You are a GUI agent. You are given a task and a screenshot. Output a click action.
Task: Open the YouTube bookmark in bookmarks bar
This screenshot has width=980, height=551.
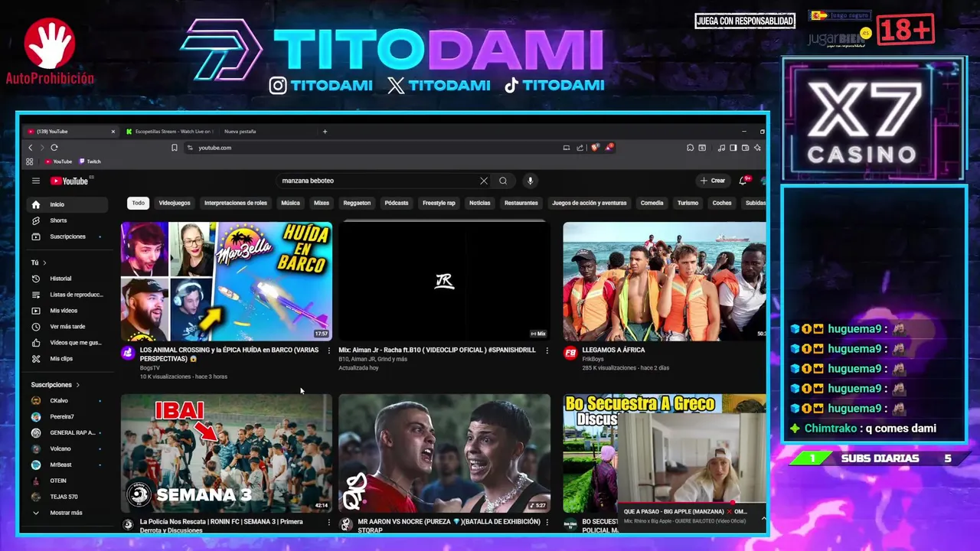[58, 161]
